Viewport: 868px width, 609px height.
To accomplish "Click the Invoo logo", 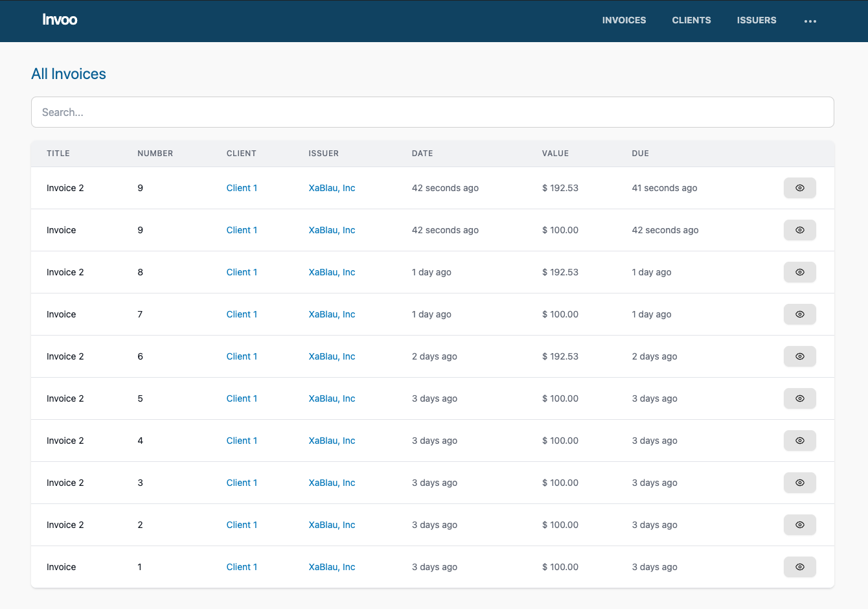I will pyautogui.click(x=60, y=20).
